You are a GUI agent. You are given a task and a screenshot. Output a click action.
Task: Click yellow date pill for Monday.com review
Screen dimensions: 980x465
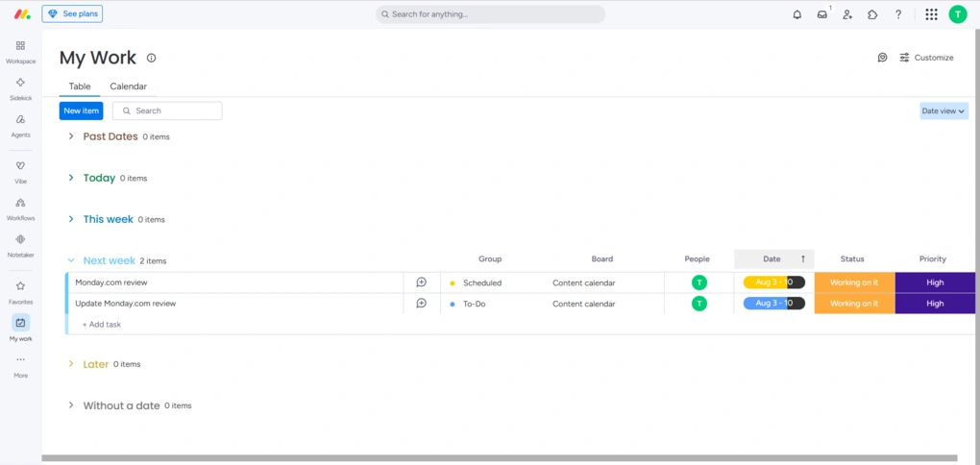click(x=773, y=282)
